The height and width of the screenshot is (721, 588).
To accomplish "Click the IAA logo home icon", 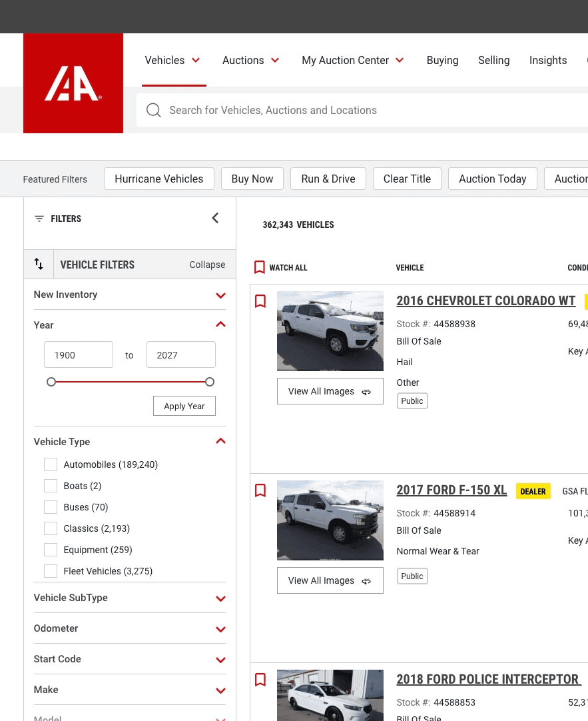I will [x=73, y=83].
